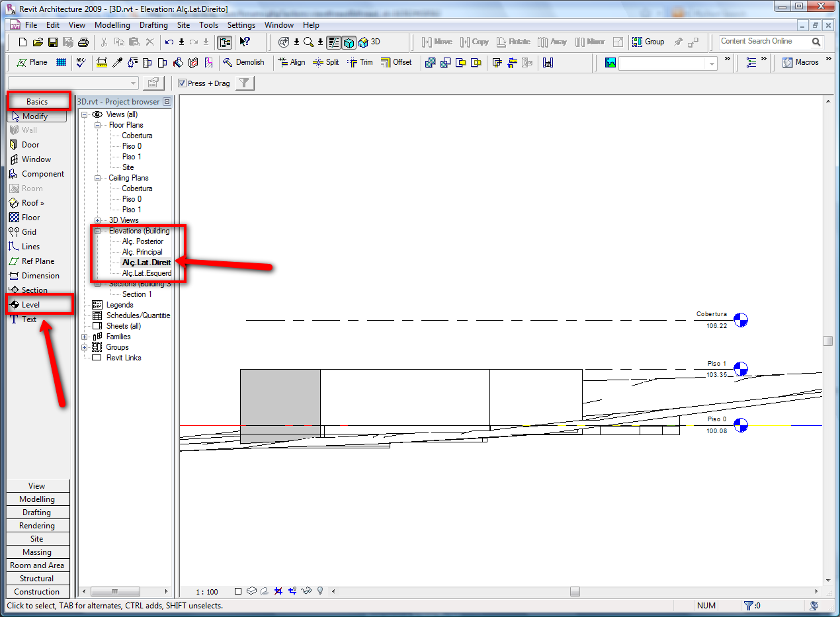Select the Level tool
Viewport: 840px width, 617px height.
coord(30,305)
